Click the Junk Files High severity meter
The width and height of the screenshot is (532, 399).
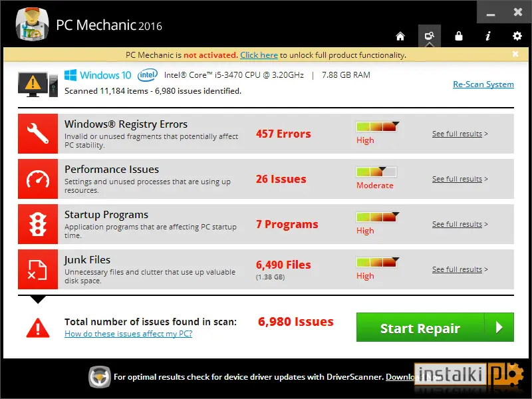click(376, 262)
